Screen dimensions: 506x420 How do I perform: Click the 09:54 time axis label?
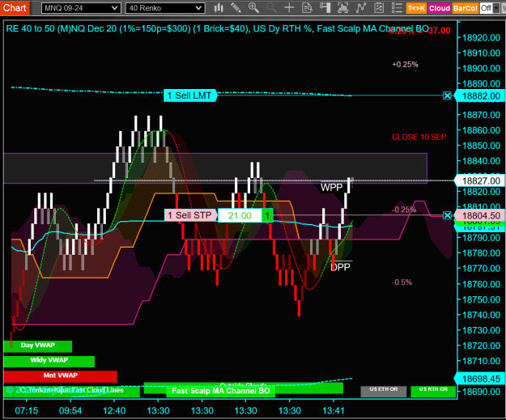(x=70, y=410)
